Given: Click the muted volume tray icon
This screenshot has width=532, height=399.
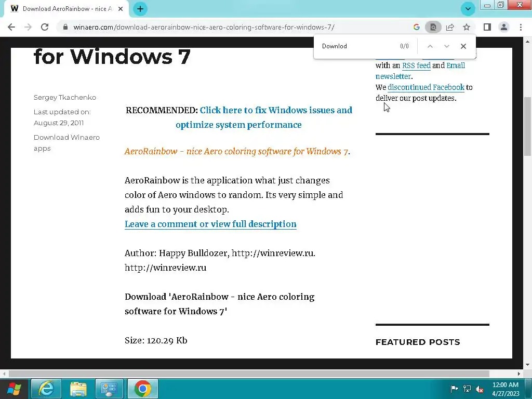Looking at the screenshot, I should pyautogui.click(x=480, y=389).
